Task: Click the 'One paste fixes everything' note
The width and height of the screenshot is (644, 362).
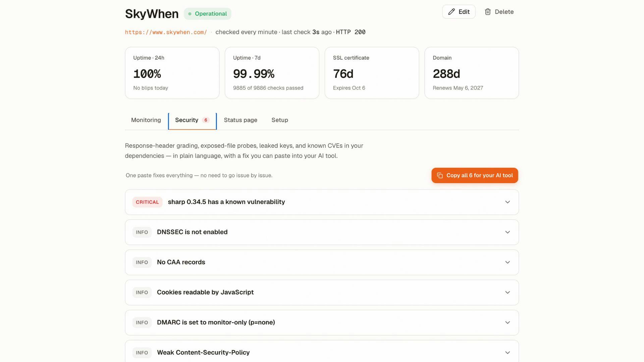Action: [x=199, y=175]
